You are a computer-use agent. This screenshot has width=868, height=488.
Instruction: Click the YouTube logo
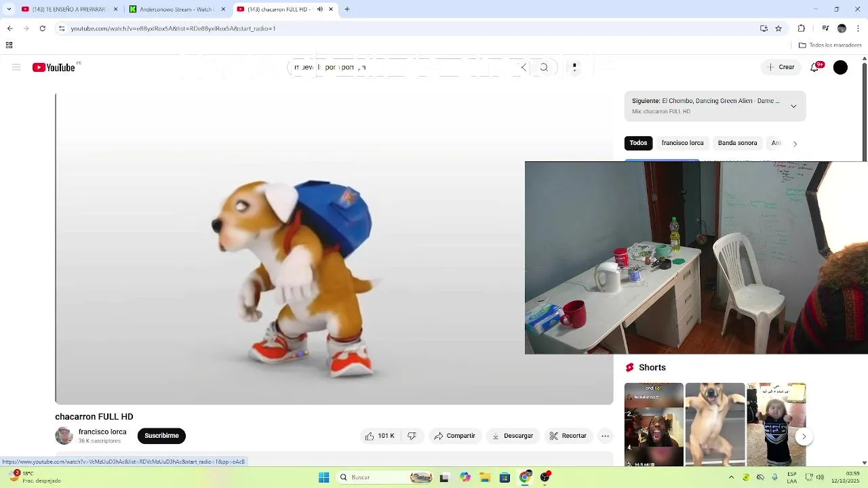tap(54, 67)
